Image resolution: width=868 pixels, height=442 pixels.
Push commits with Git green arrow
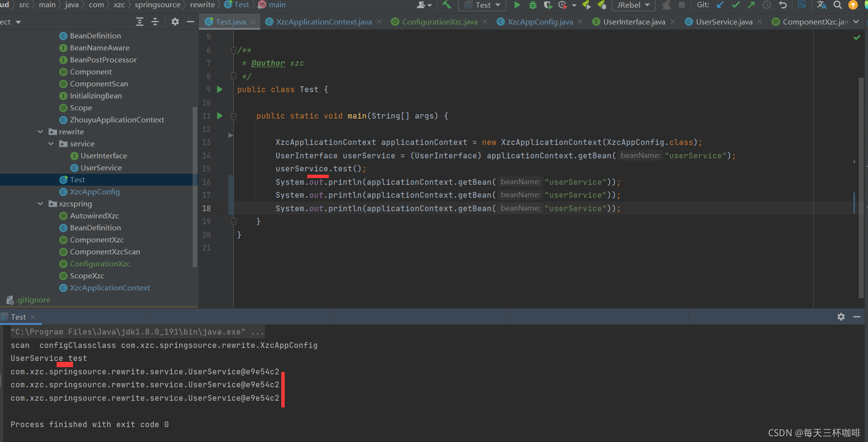751,5
